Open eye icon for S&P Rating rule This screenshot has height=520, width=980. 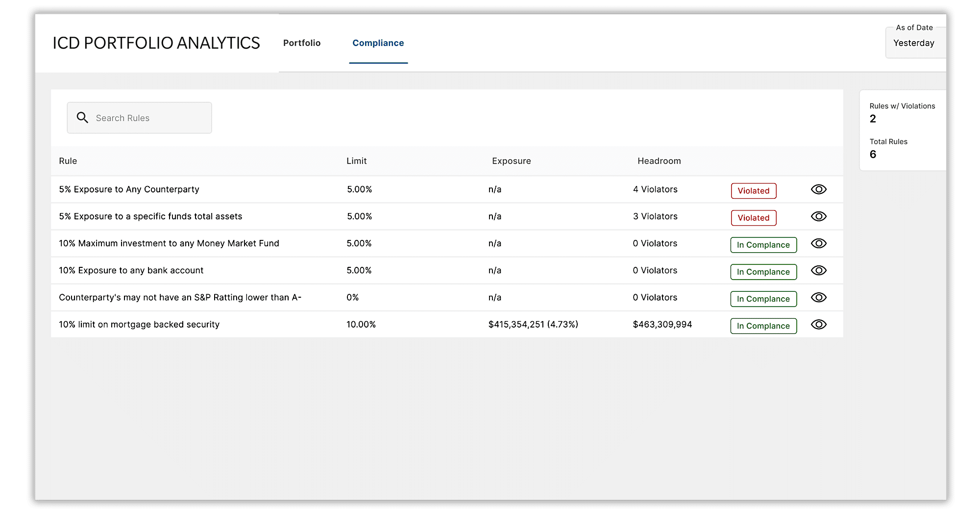818,297
